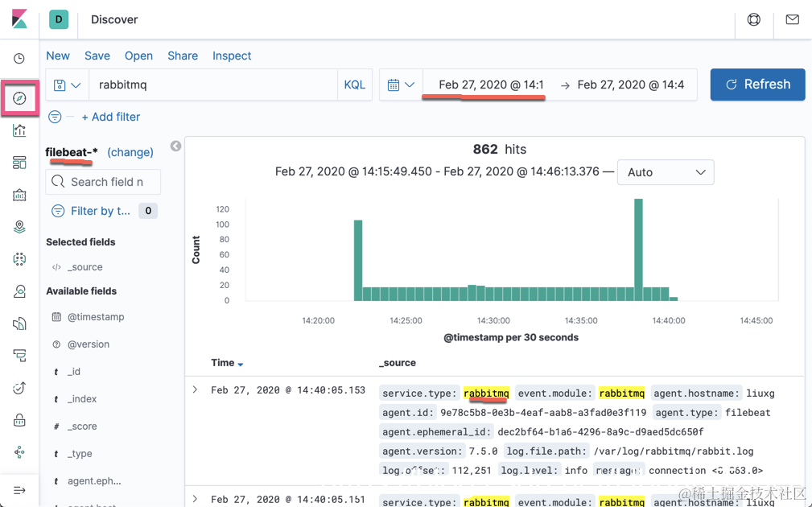Open the APM sidebar icon
This screenshot has width=812, height=507.
[x=19, y=356]
